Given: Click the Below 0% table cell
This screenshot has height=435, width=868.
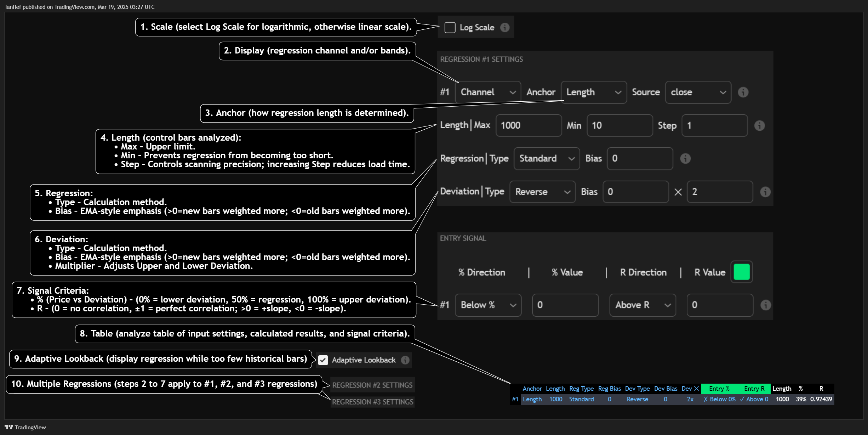Looking at the screenshot, I should click(x=719, y=399).
